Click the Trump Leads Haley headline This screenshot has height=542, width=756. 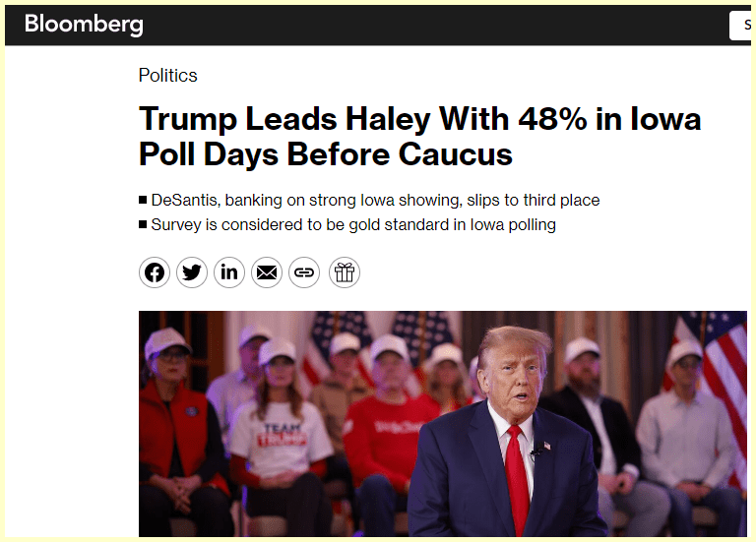[419, 137]
